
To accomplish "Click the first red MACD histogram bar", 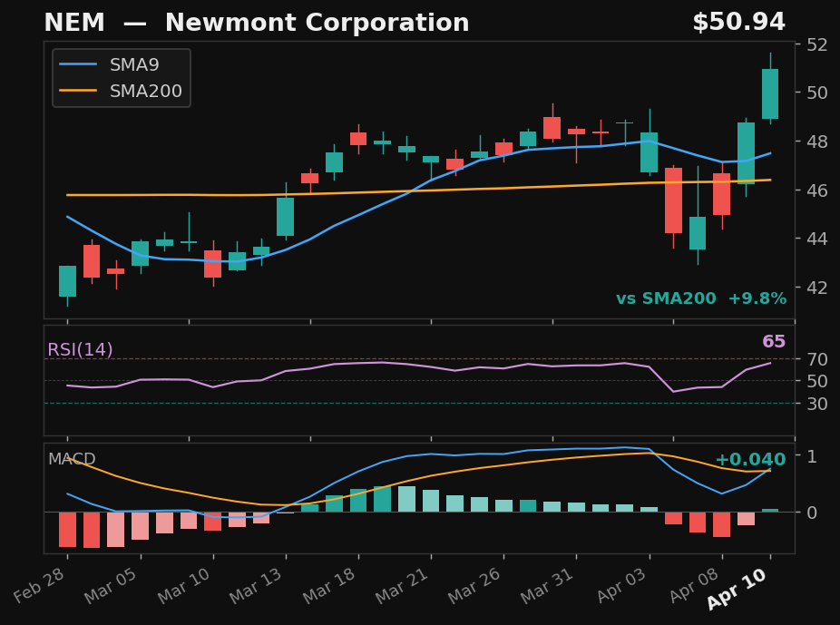I will [x=67, y=530].
